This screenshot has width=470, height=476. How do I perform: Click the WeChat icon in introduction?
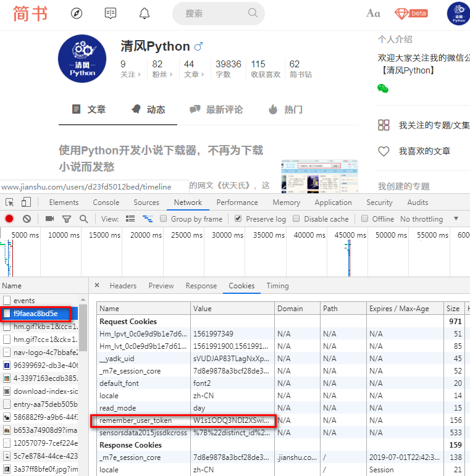[x=383, y=88]
